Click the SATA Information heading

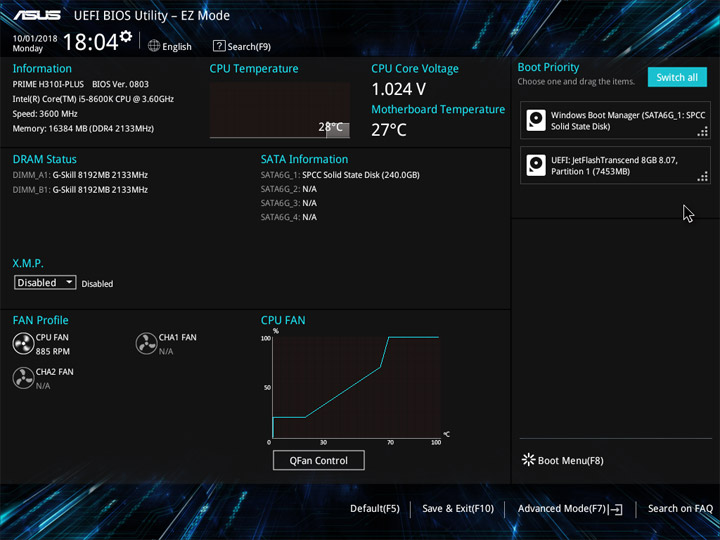(x=304, y=159)
